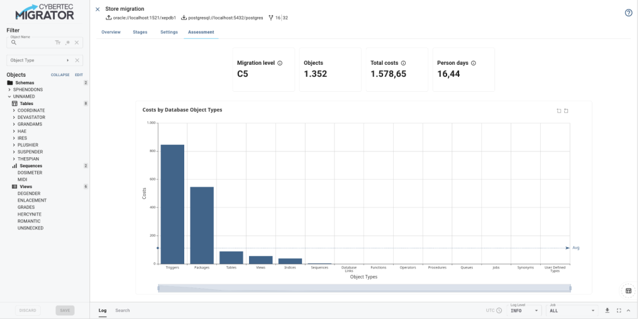
Task: Open the Log Level dropdown
Action: pyautogui.click(x=524, y=310)
